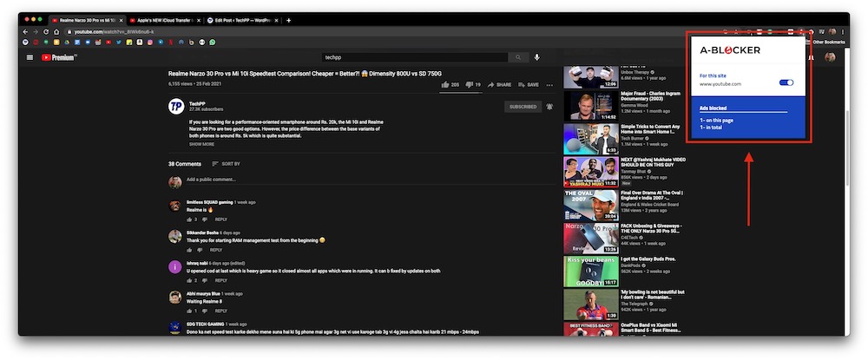Like the video with thumbs-up icon
This screenshot has height=360, width=868.
(x=445, y=85)
